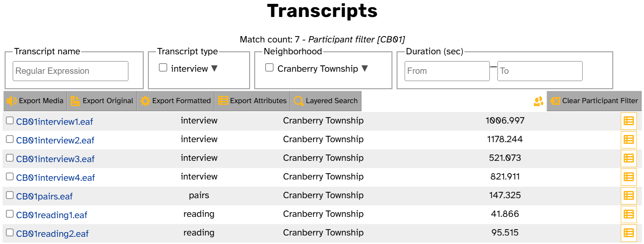Open attributes icon for CB01pairs.eaf row
644x244 pixels.
coord(629,196)
